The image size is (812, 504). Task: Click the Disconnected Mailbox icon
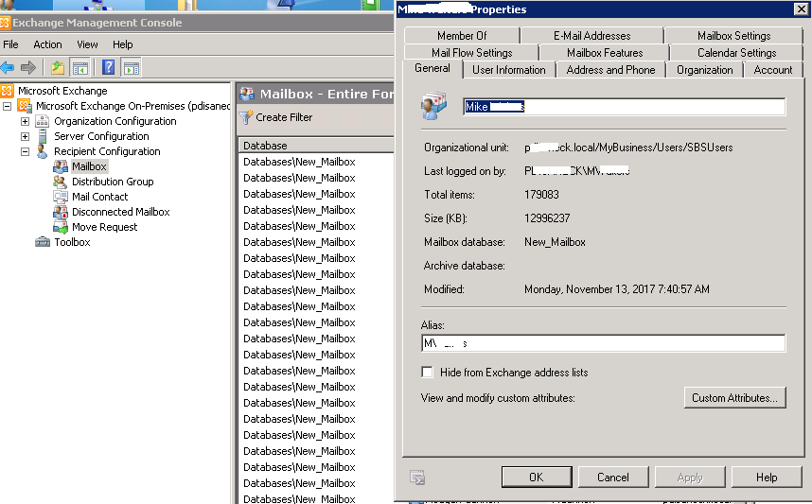tap(61, 212)
